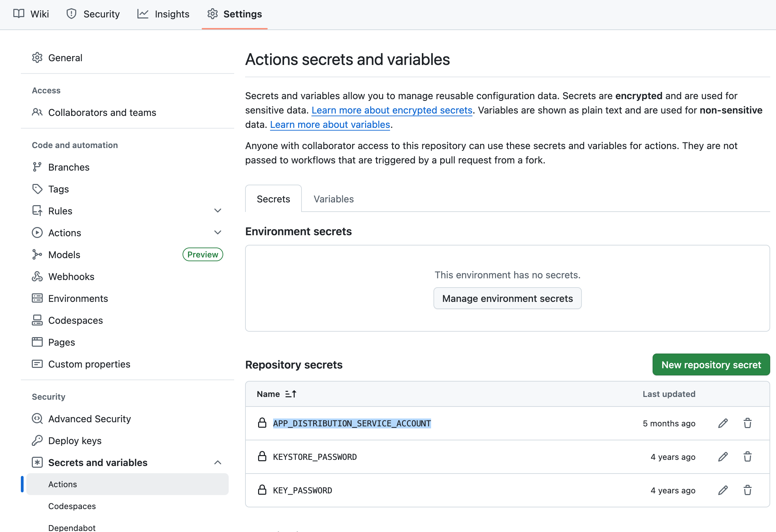Click the Branches git-branch icon
776x532 pixels.
[37, 167]
